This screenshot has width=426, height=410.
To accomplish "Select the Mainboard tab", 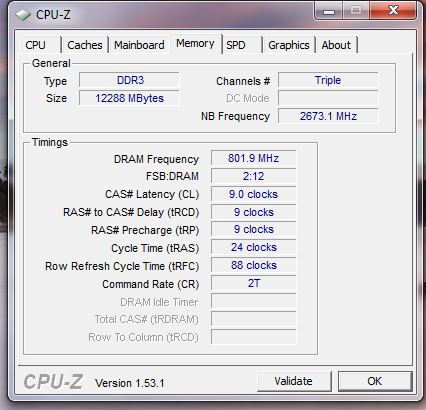I will tap(139, 45).
